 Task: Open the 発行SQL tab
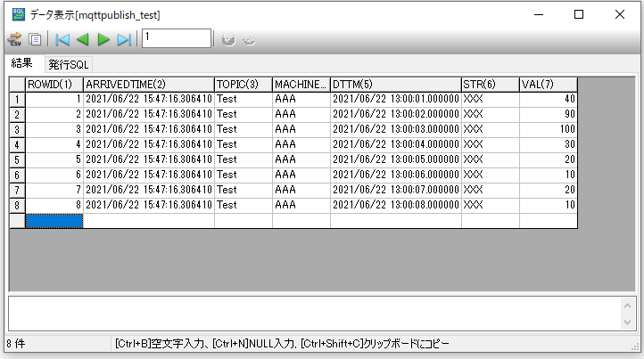click(69, 64)
